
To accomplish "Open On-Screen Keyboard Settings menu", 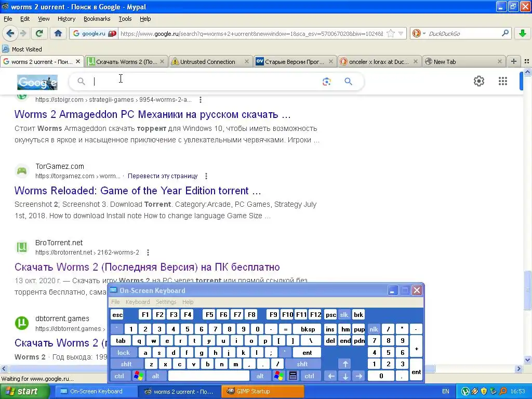I will coord(166,302).
